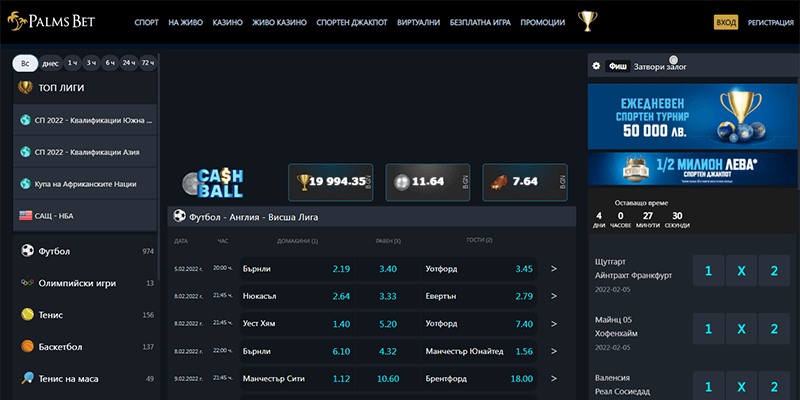Select the 24 ч time filter
The width and height of the screenshot is (800, 400).
click(129, 63)
